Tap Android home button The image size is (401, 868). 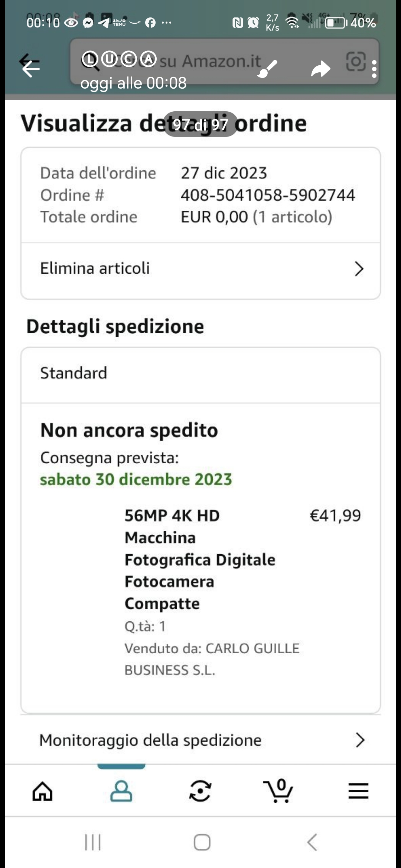(202, 842)
